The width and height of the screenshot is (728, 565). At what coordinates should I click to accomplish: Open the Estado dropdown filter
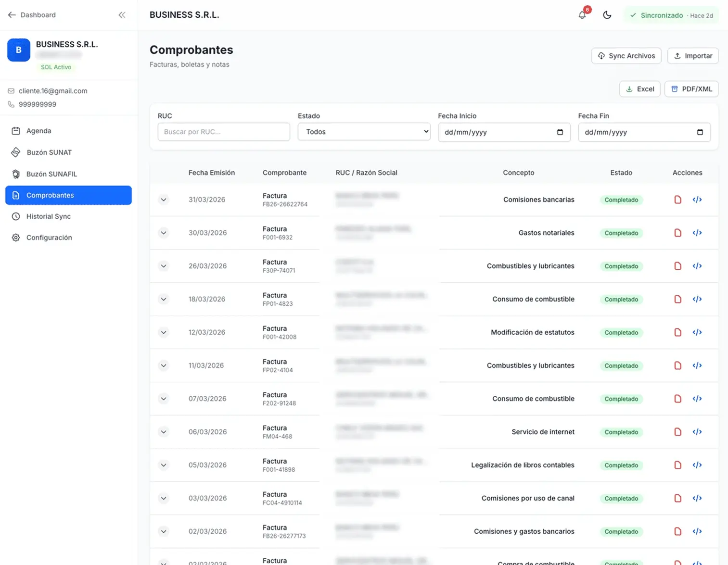point(364,132)
